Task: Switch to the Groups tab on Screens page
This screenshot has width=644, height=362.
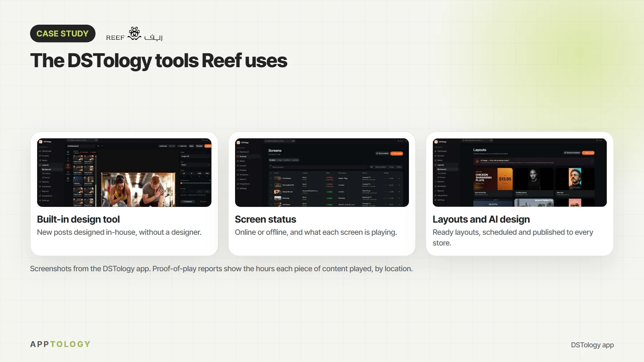Action: 279,160
